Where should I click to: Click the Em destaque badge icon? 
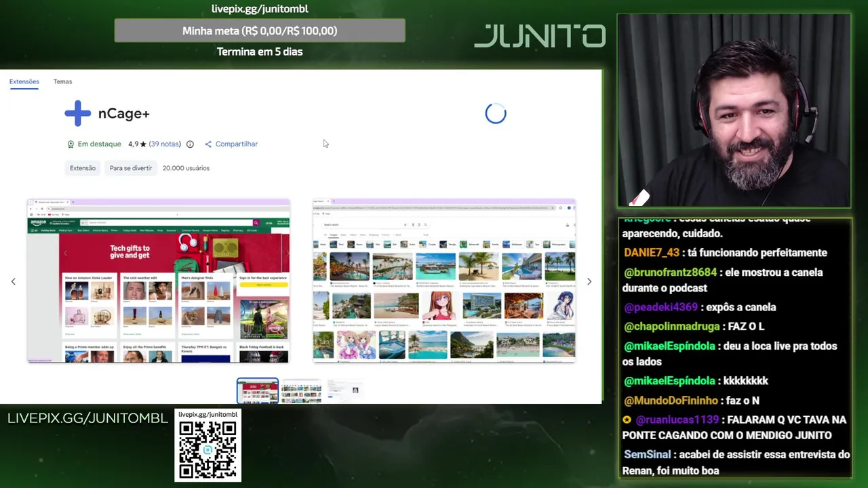coord(71,144)
